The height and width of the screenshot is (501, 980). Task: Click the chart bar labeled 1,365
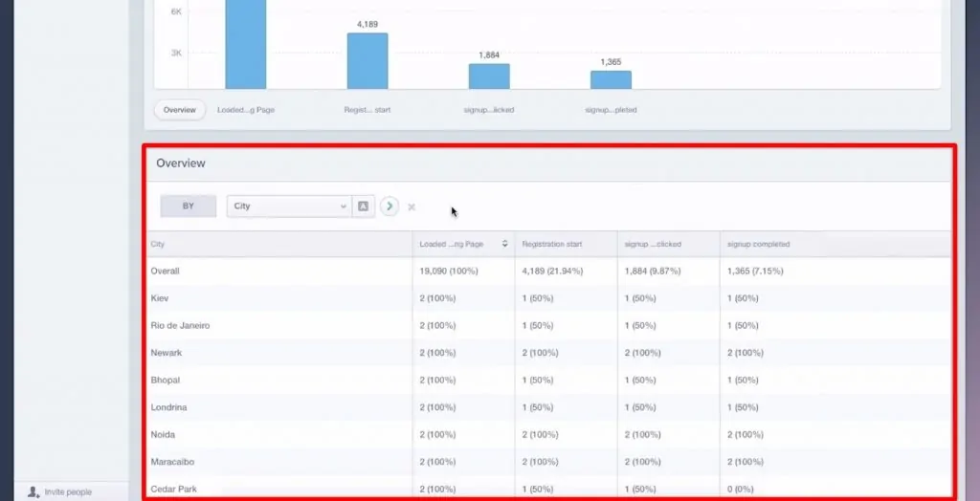(611, 79)
